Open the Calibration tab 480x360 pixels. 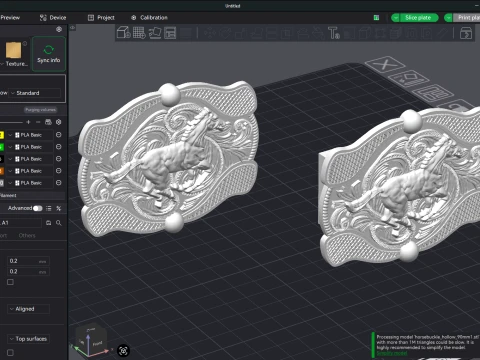coord(149,18)
